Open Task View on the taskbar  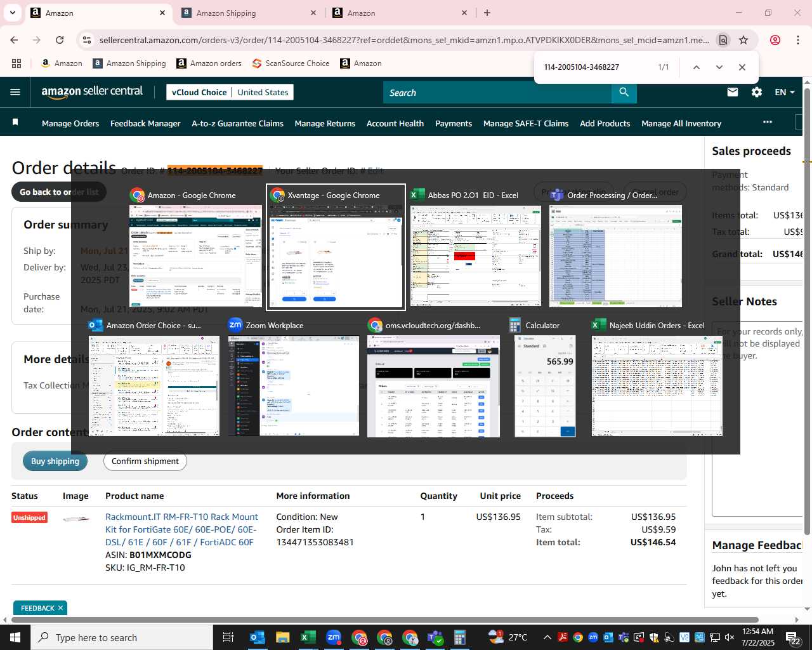(228, 637)
